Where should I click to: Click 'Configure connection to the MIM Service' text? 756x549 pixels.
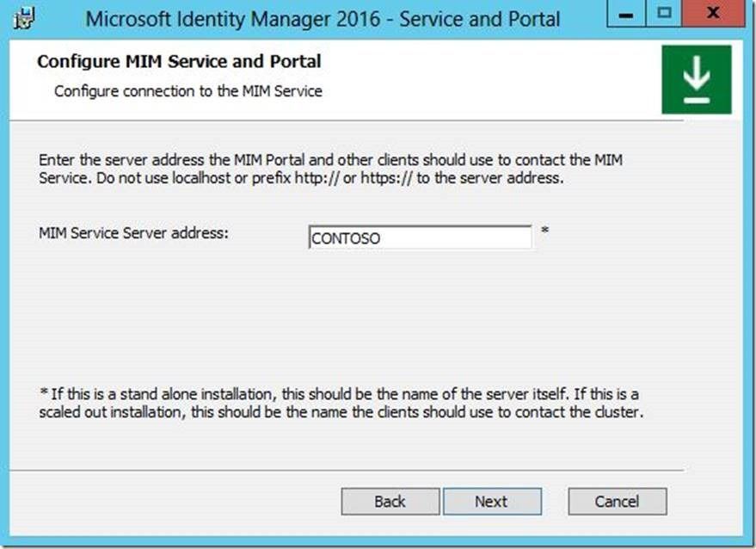[188, 91]
